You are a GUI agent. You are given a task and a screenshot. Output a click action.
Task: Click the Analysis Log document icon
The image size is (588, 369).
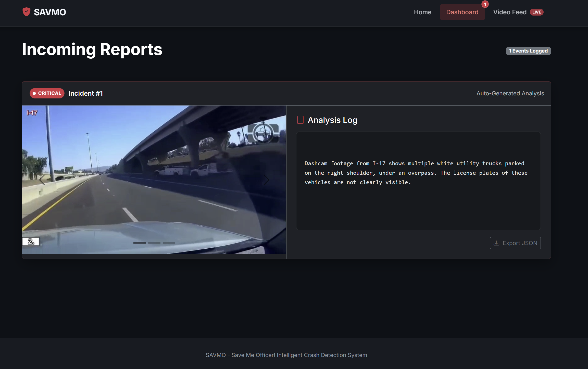click(300, 120)
